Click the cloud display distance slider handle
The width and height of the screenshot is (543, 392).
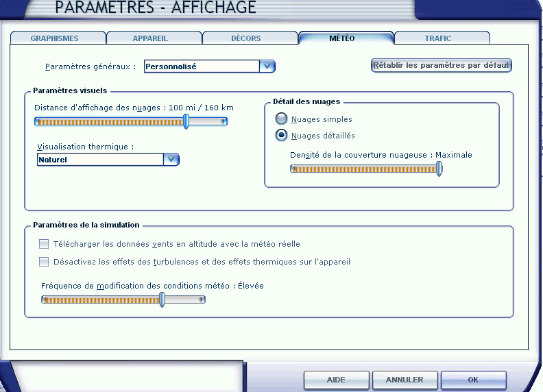coord(186,121)
